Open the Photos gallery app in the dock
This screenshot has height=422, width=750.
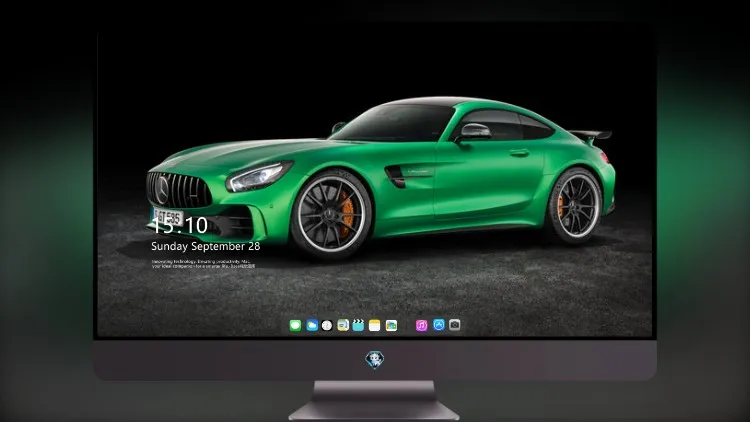tap(391, 325)
